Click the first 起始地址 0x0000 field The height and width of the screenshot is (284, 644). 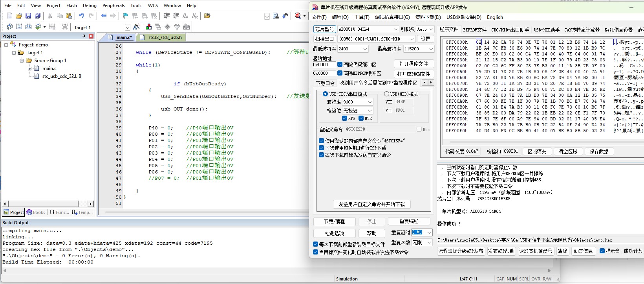pos(324,65)
